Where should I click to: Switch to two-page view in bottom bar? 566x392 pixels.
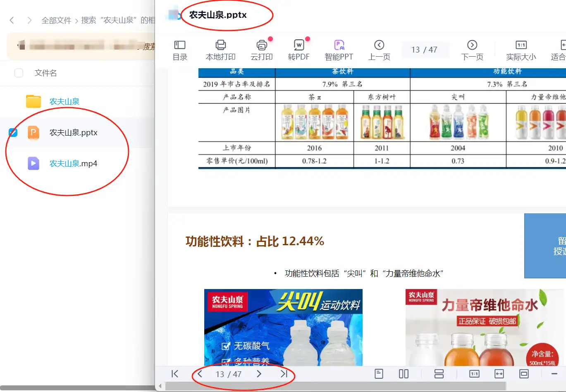(x=404, y=374)
